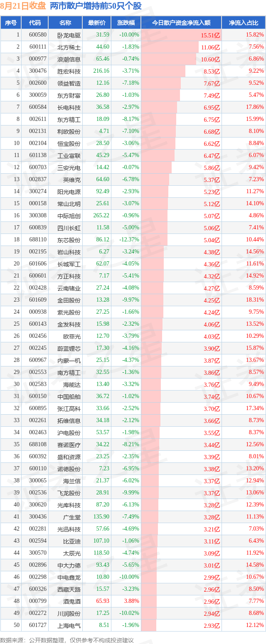This screenshot has height=644, width=266.
Task: Select stock name 工业富联
Action: (x=69, y=155)
